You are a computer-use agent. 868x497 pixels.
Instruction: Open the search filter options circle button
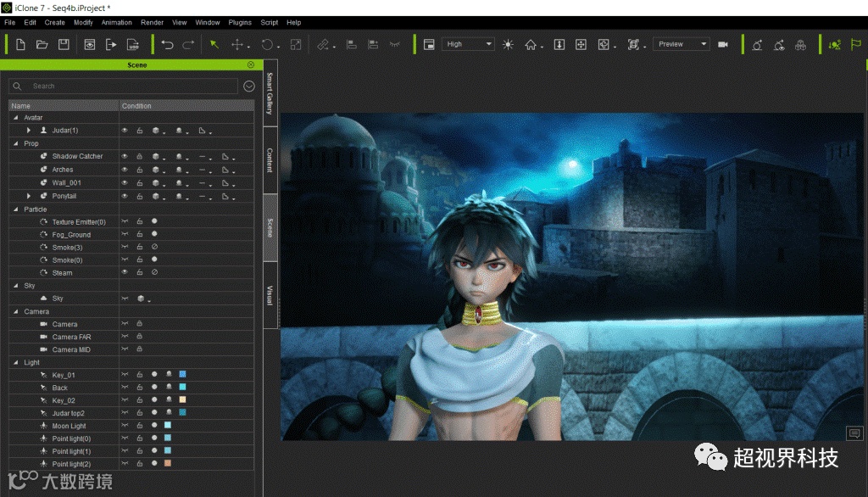[249, 86]
